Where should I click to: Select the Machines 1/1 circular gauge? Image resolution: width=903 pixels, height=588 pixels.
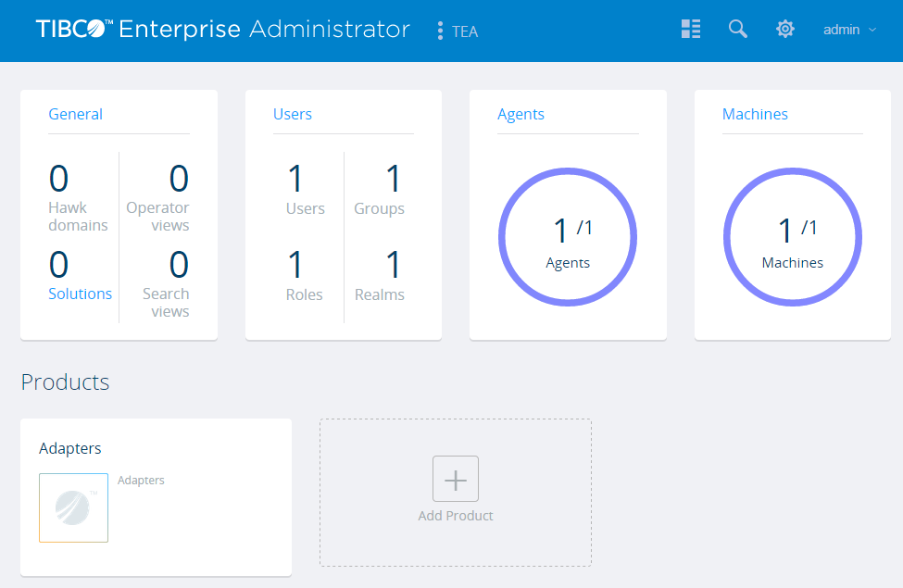[792, 236]
